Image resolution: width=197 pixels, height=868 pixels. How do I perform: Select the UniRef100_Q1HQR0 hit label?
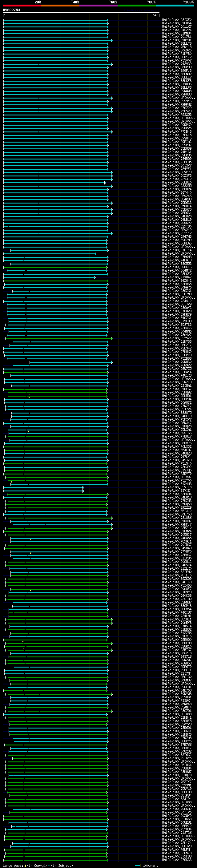pos(177,426)
